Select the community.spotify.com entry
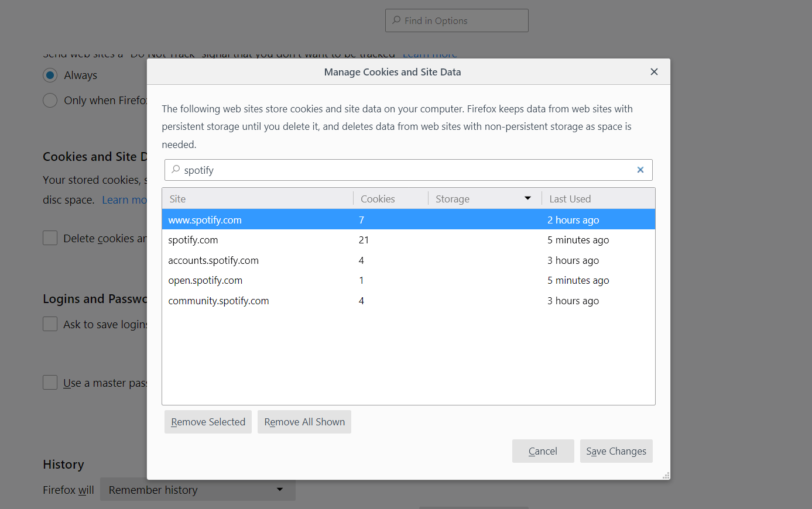 [x=218, y=301]
